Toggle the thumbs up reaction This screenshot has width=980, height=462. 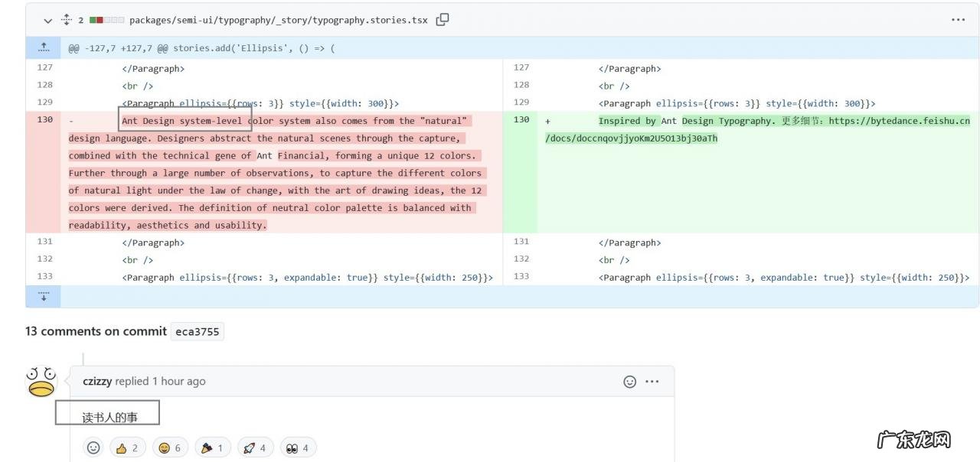(128, 447)
